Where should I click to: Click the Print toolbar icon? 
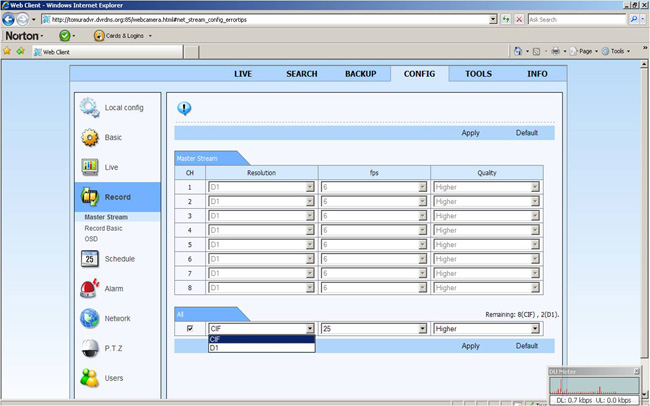coord(555,51)
